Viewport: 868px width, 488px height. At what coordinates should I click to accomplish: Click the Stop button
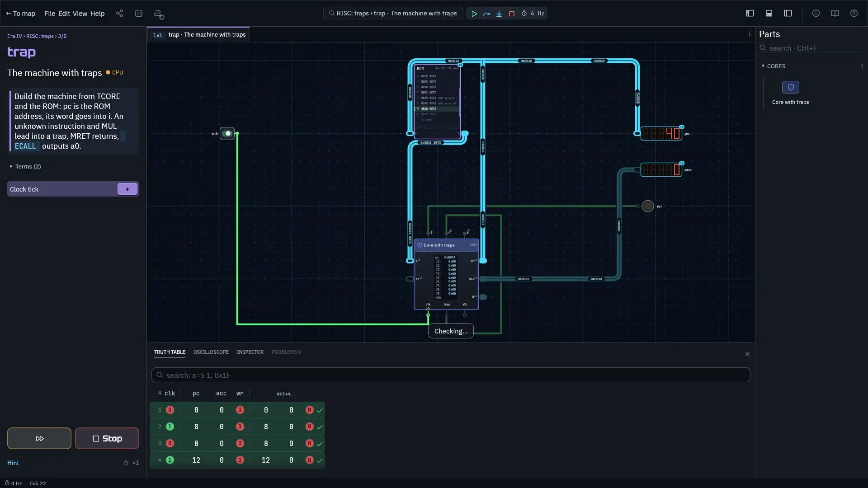coord(107,438)
